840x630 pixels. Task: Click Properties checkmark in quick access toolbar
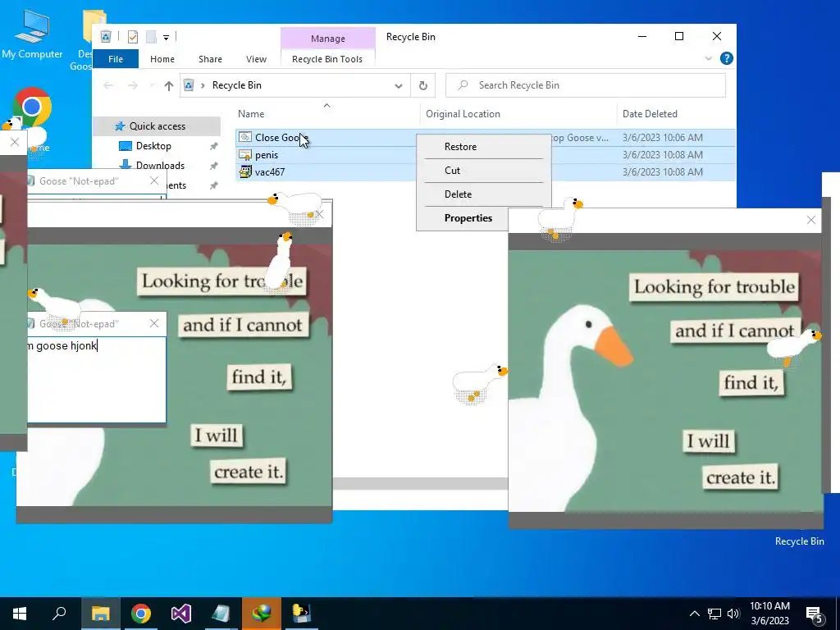point(133,36)
